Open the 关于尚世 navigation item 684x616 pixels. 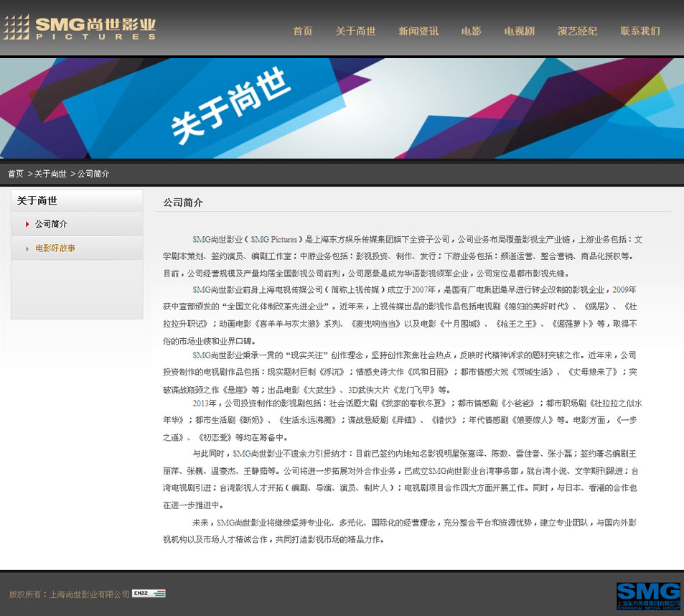(x=355, y=31)
